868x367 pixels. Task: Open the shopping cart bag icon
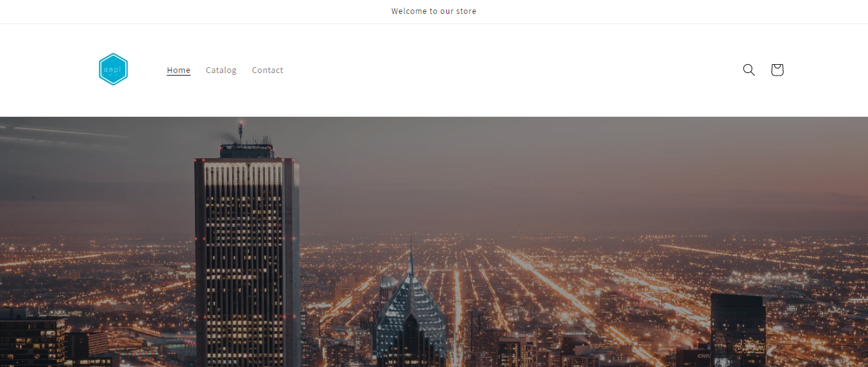tap(776, 70)
